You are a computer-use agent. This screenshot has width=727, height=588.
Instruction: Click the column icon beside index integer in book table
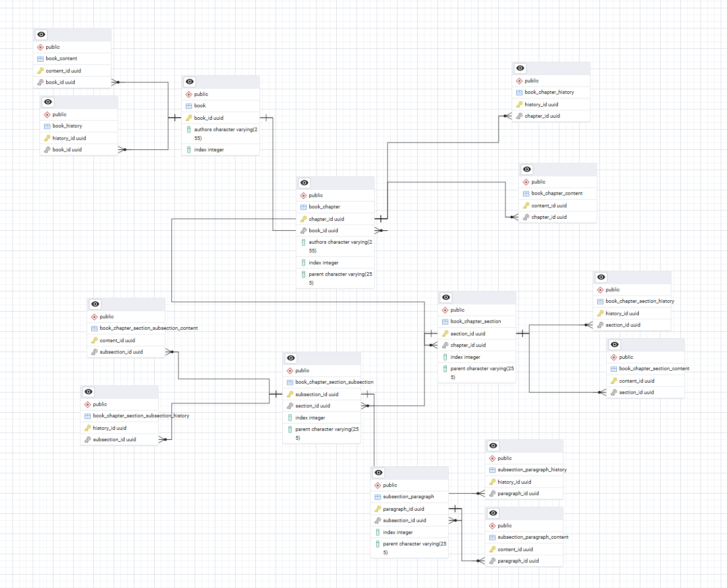pyautogui.click(x=189, y=150)
